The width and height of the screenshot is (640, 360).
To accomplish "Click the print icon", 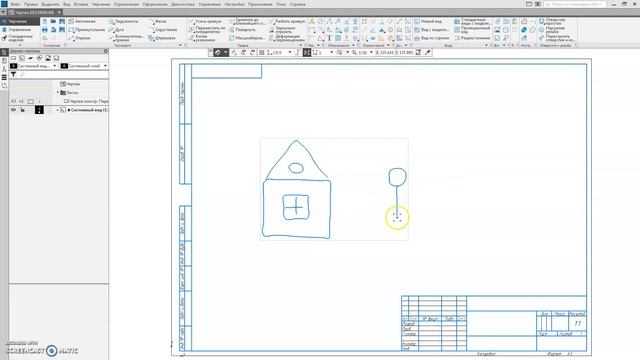I will [44, 30].
